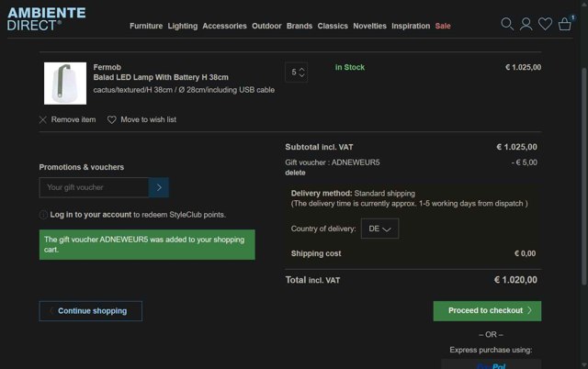Click the cactus/textured variant description text

pyautogui.click(x=184, y=90)
